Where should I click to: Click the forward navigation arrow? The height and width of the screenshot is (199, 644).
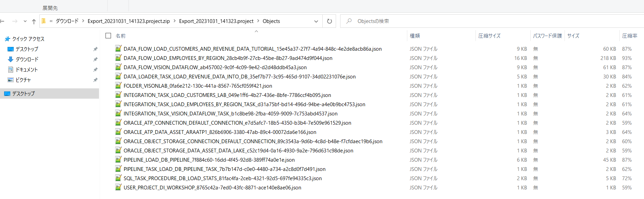click(x=15, y=21)
